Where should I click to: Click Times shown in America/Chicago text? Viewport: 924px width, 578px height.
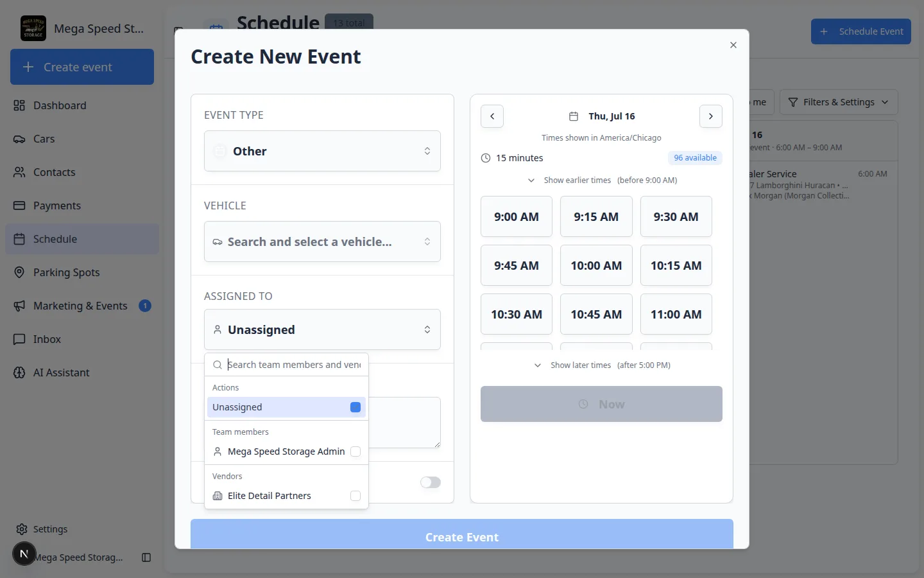click(601, 138)
